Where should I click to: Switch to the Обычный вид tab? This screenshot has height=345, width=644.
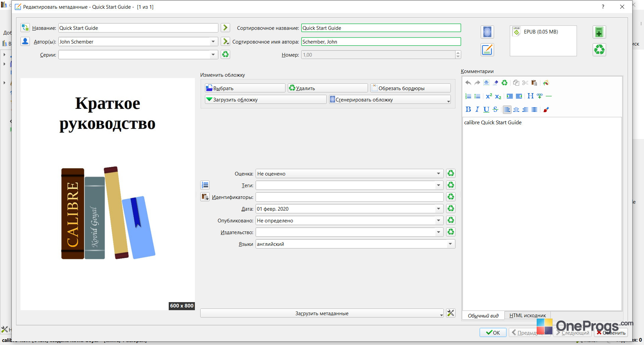tap(483, 316)
